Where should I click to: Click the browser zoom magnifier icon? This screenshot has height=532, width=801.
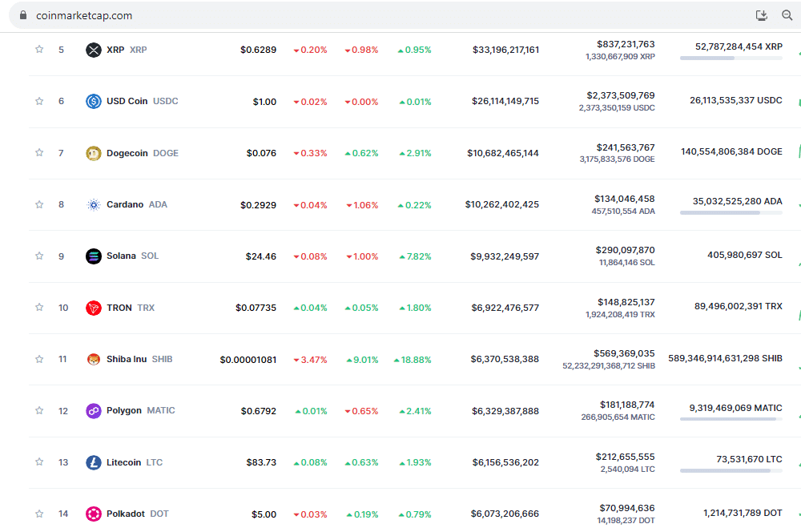coord(787,15)
